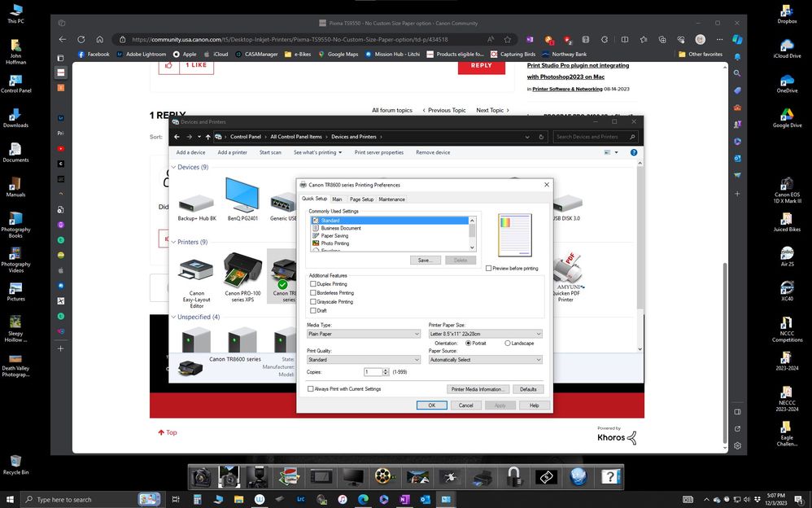This screenshot has width=812, height=508.
Task: Switch to the Maintenance tab
Action: (x=392, y=199)
